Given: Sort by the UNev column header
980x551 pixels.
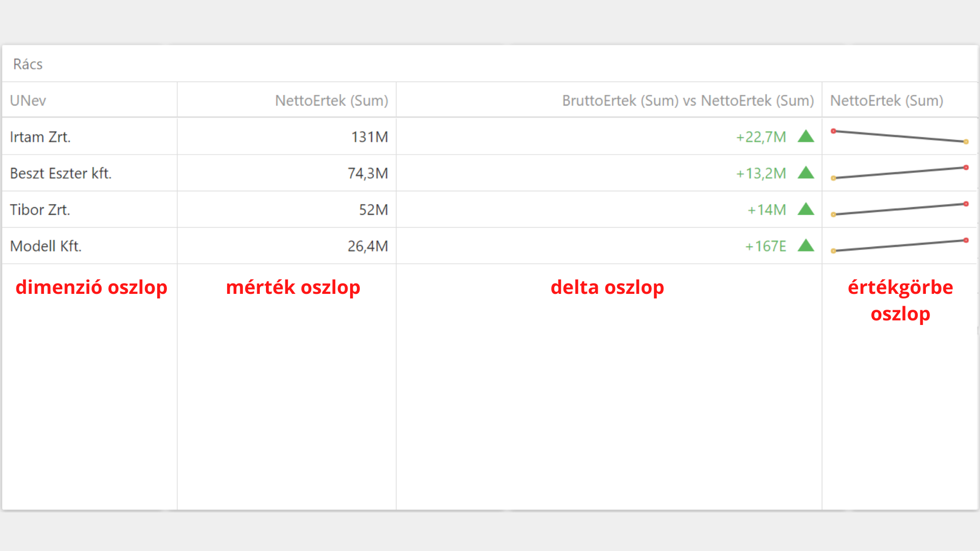Looking at the screenshot, I should coord(28,101).
